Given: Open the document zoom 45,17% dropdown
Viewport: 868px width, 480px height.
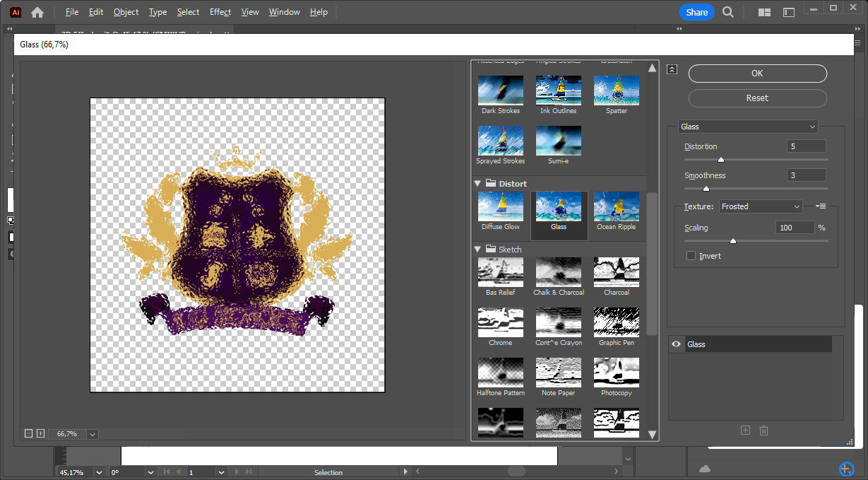Looking at the screenshot, I should point(97,472).
